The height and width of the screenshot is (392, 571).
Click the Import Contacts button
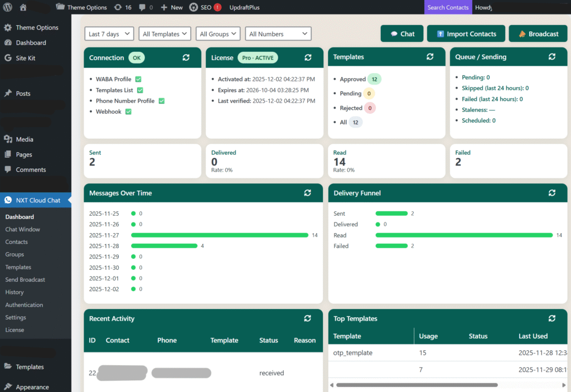466,33
